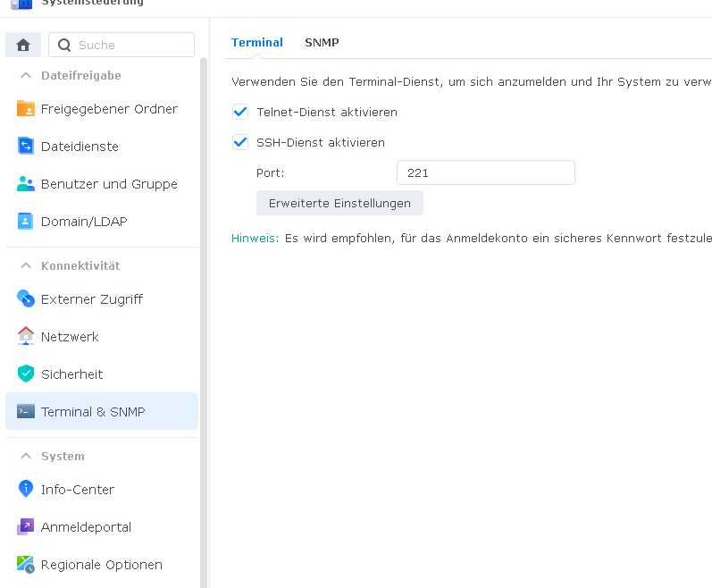
Task: Open Netzwerk house icon
Action: click(25, 337)
